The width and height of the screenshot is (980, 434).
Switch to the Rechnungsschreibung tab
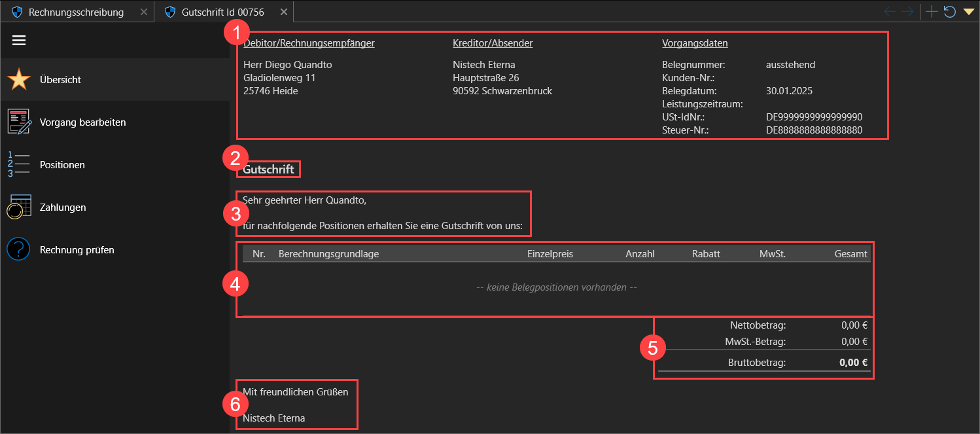point(75,12)
